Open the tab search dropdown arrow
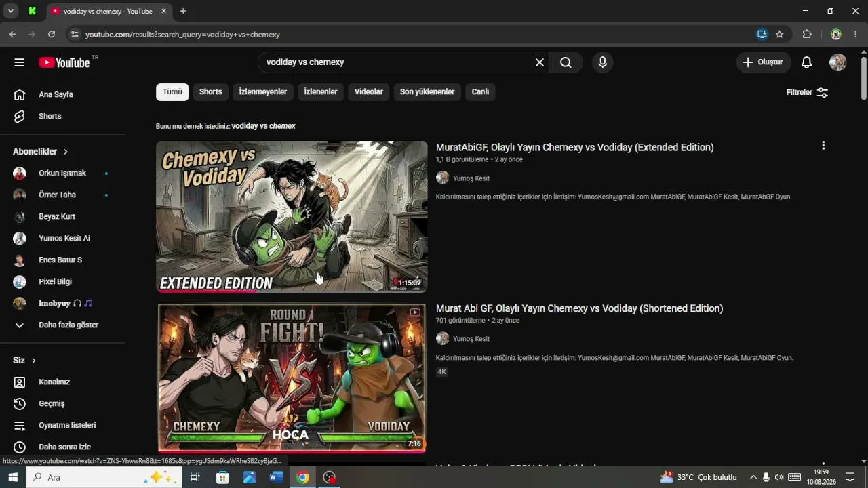Screen dimensions: 868x488 [11, 11]
